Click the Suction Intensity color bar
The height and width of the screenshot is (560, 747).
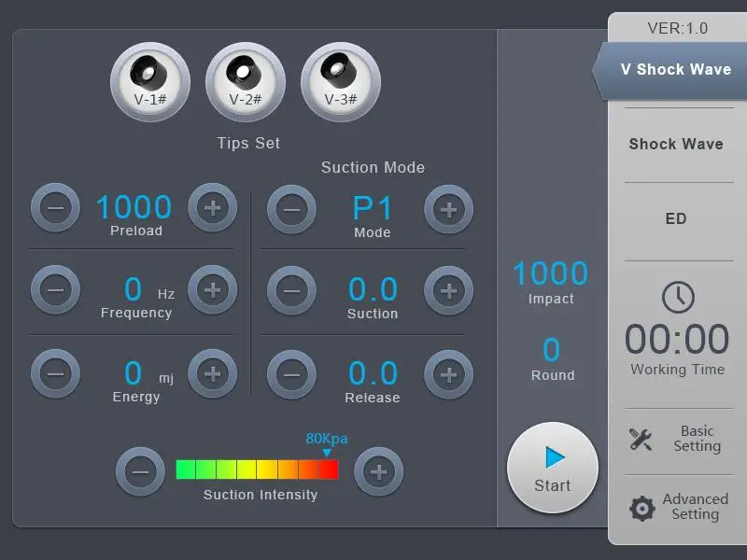[x=258, y=469]
